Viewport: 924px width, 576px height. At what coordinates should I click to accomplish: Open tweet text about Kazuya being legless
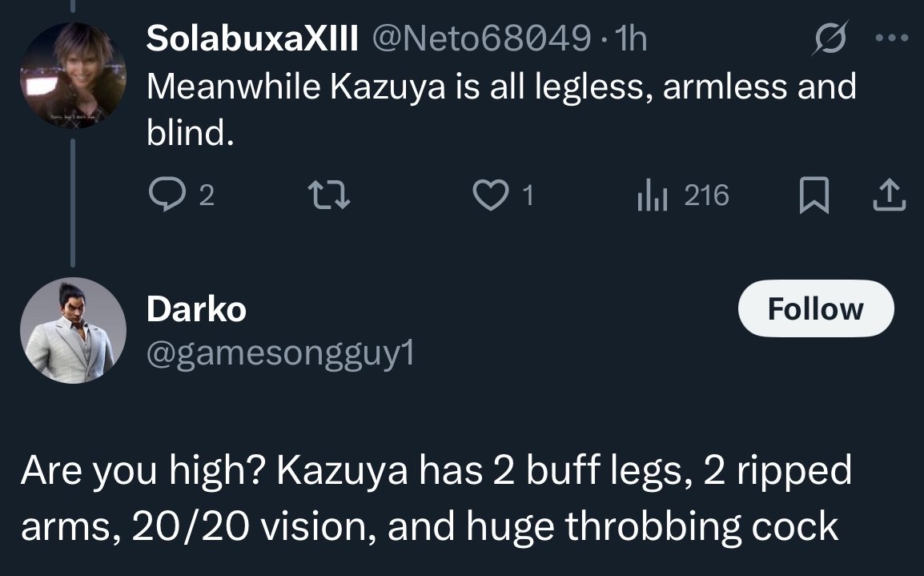coord(501,109)
